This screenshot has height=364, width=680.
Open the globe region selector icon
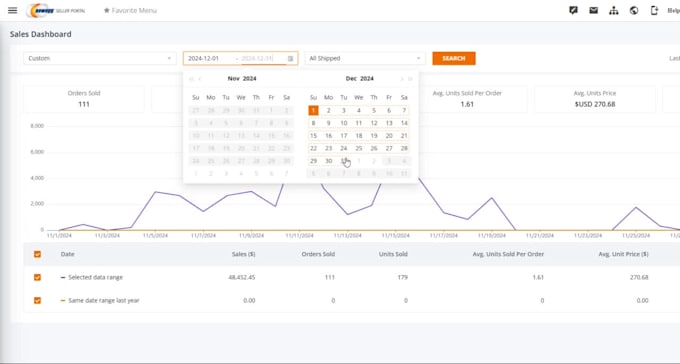point(634,10)
